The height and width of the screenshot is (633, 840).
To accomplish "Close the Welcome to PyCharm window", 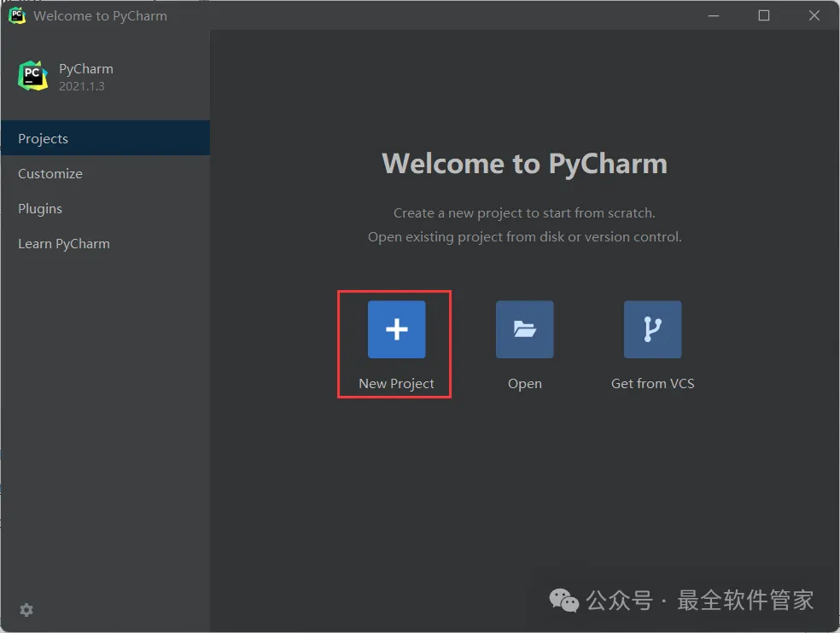I will [814, 15].
